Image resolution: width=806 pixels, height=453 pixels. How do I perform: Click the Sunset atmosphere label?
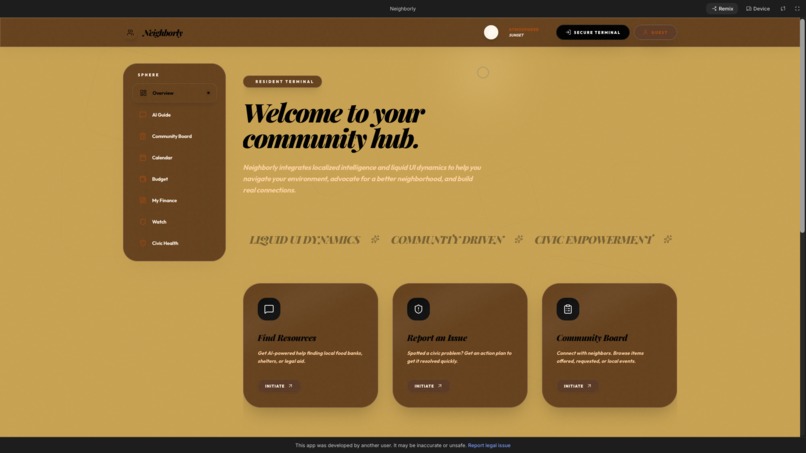tap(516, 35)
